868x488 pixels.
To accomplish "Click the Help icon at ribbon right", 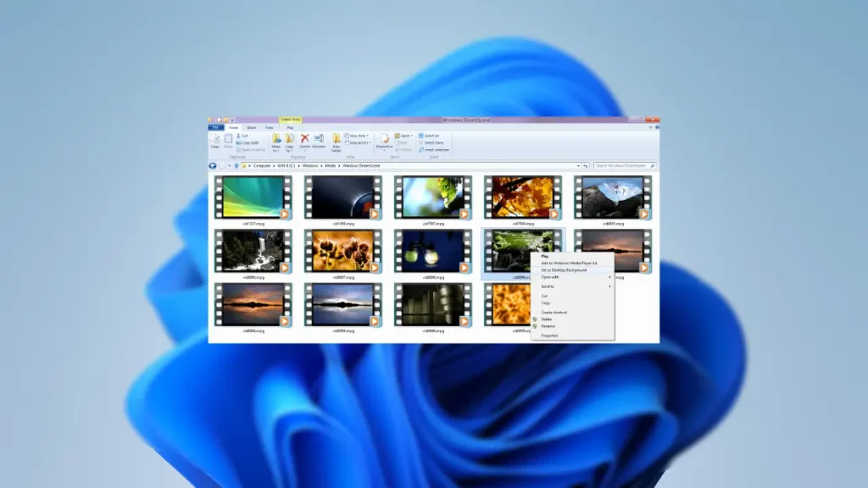I will point(657,127).
